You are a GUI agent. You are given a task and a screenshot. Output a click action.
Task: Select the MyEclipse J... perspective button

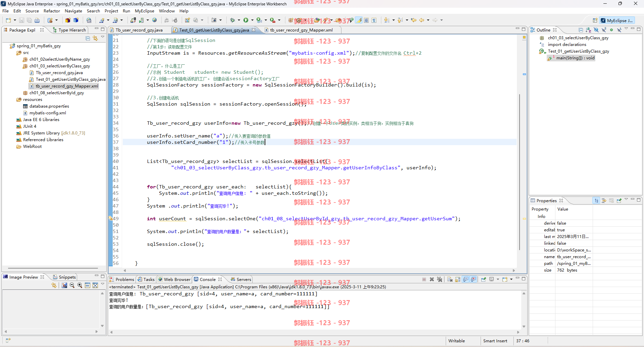tap(617, 20)
